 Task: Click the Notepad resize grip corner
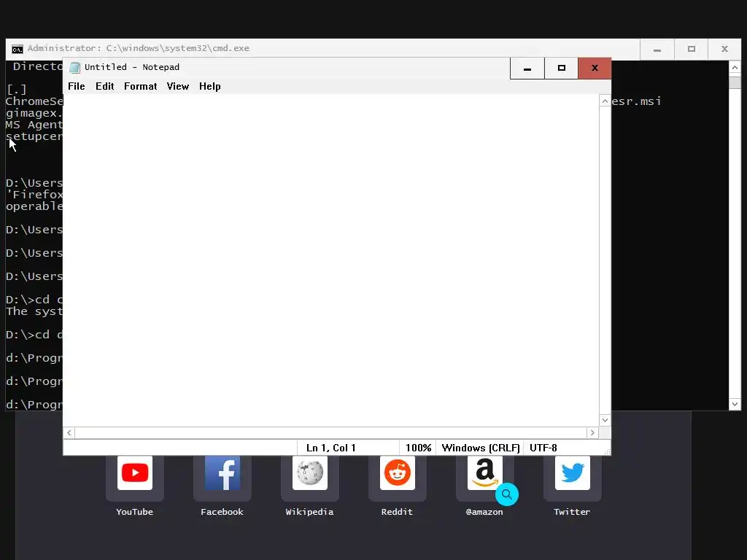606,451
